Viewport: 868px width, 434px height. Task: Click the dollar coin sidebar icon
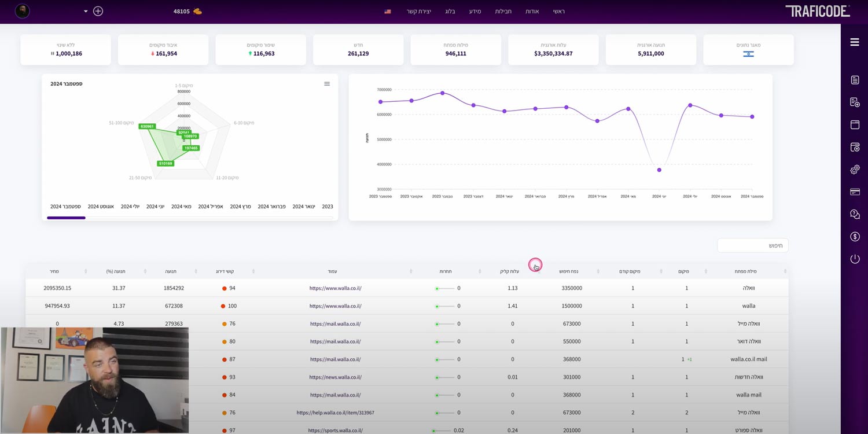tap(855, 237)
